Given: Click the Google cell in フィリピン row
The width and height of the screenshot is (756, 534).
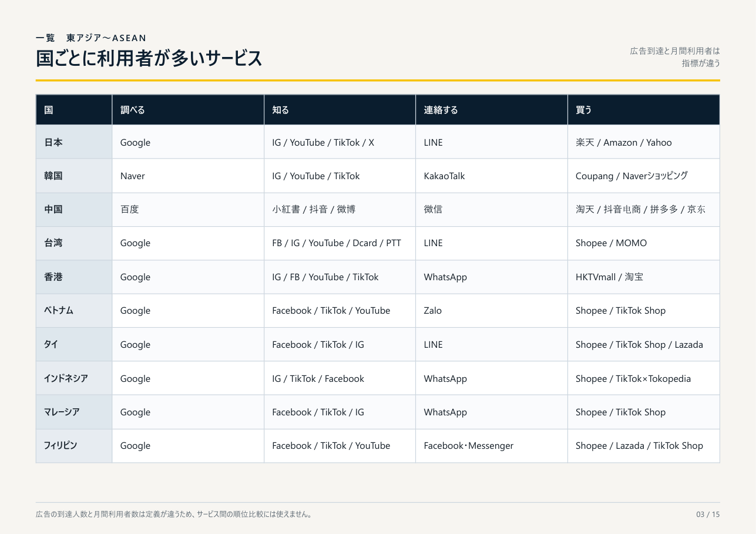Looking at the screenshot, I should [x=188, y=446].
